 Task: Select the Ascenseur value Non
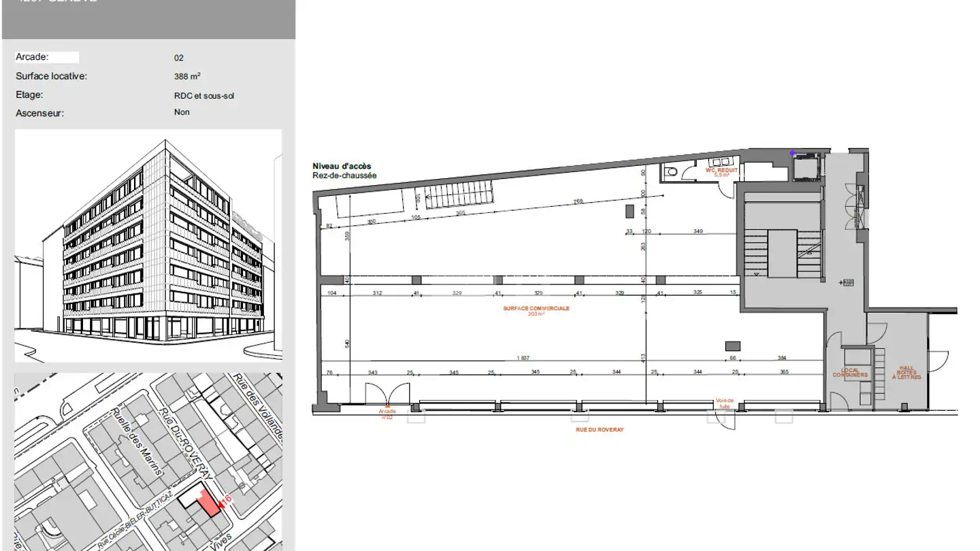point(182,112)
